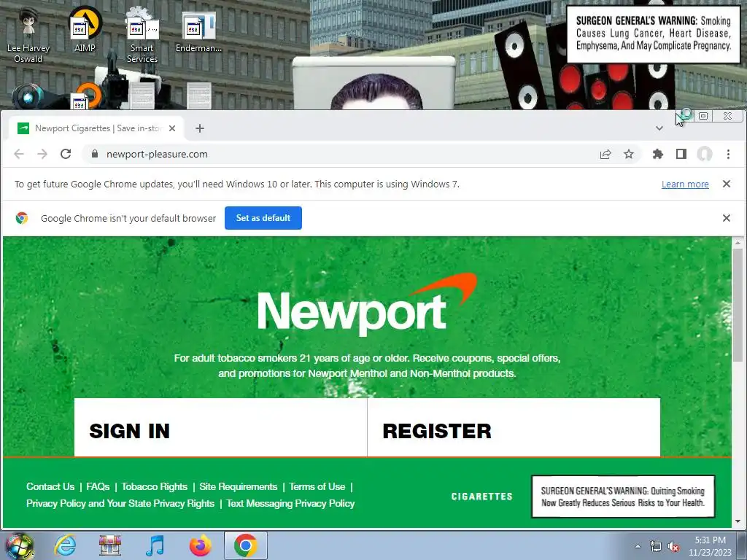The image size is (747, 560).
Task: Open the chest icon taskbar app
Action: tap(110, 545)
